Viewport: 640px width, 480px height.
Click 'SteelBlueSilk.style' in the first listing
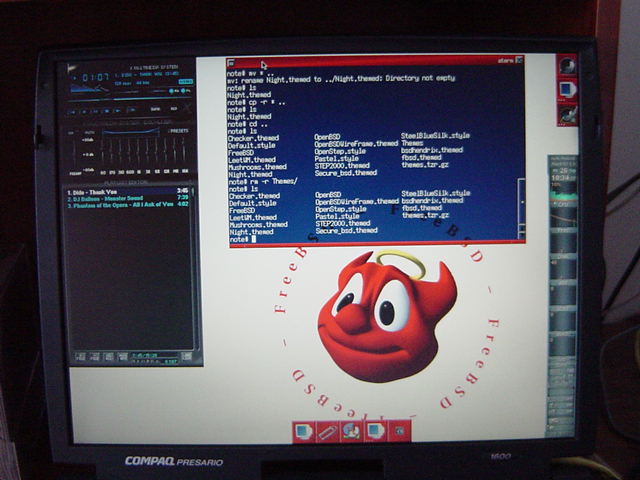pos(435,136)
